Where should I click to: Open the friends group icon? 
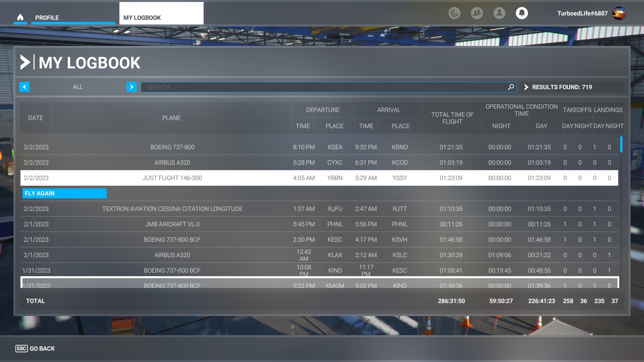click(x=477, y=13)
